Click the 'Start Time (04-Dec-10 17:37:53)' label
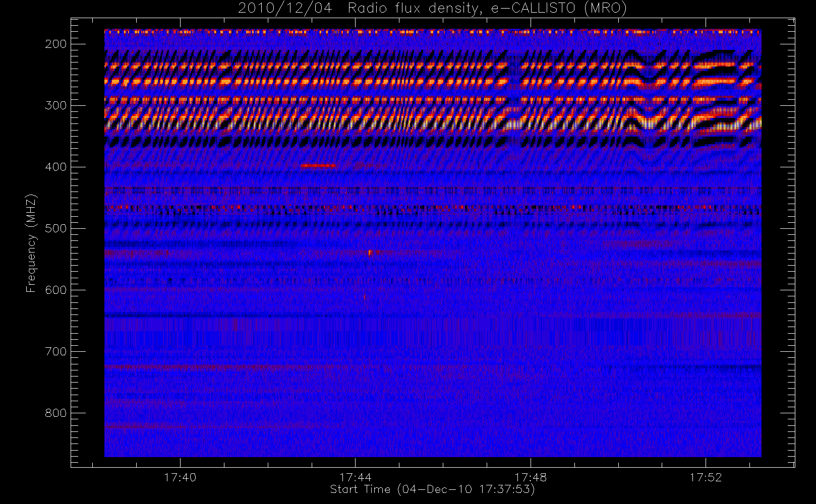816x504 pixels. pos(432,489)
